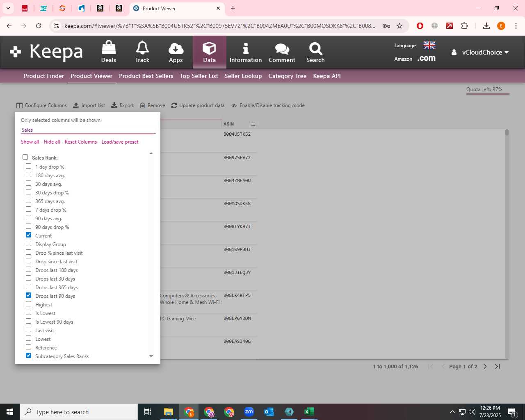The width and height of the screenshot is (525, 420).
Task: Open Chrome downloads icon
Action: pyautogui.click(x=486, y=26)
